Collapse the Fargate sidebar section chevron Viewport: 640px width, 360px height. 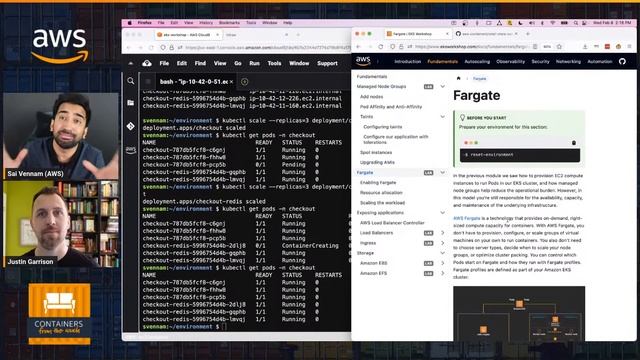pos(442,173)
